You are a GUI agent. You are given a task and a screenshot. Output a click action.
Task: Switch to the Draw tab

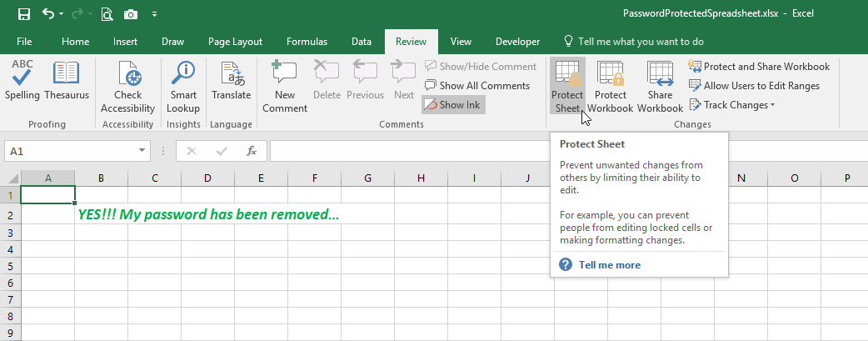pos(172,42)
